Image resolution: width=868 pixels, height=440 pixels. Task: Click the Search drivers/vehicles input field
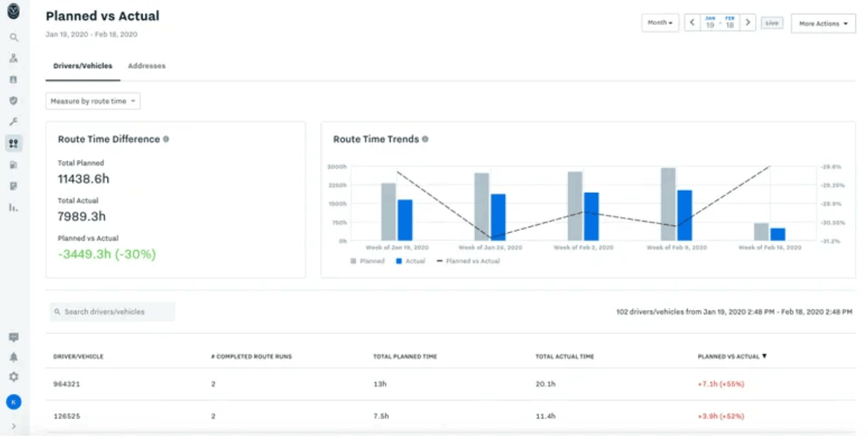pos(113,312)
